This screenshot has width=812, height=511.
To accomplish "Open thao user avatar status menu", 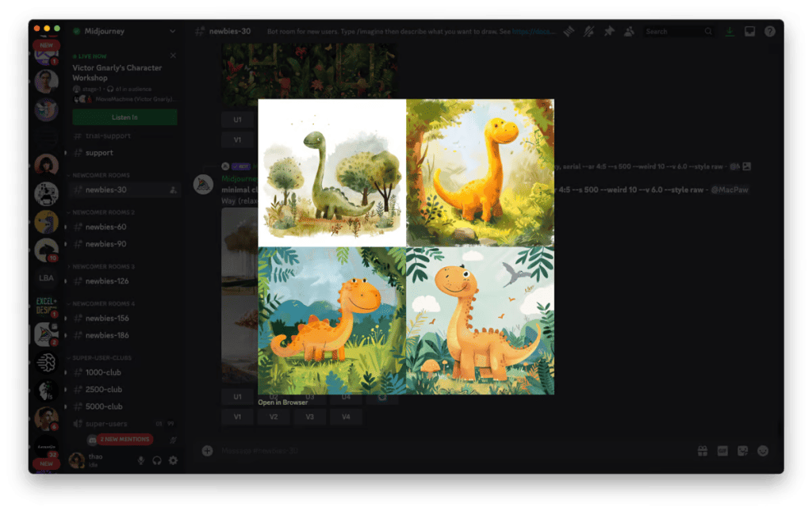I will (77, 460).
